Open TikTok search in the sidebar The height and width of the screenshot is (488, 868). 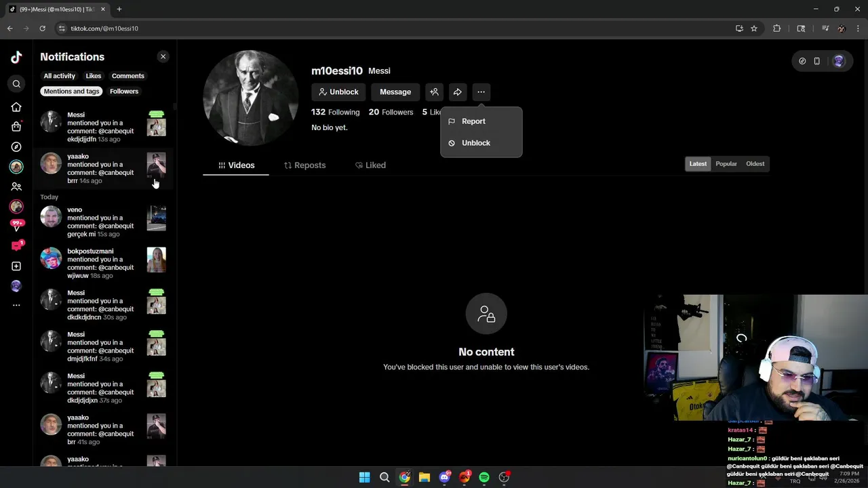[16, 84]
